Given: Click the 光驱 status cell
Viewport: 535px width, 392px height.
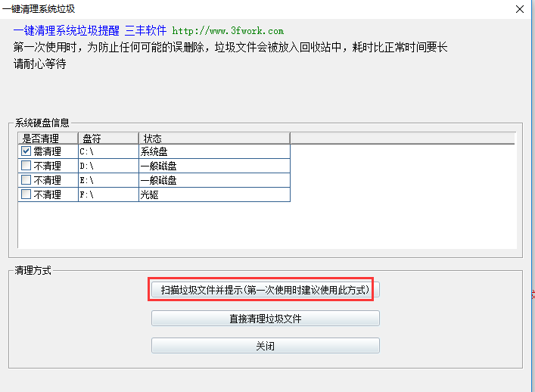Looking at the screenshot, I should point(215,194).
